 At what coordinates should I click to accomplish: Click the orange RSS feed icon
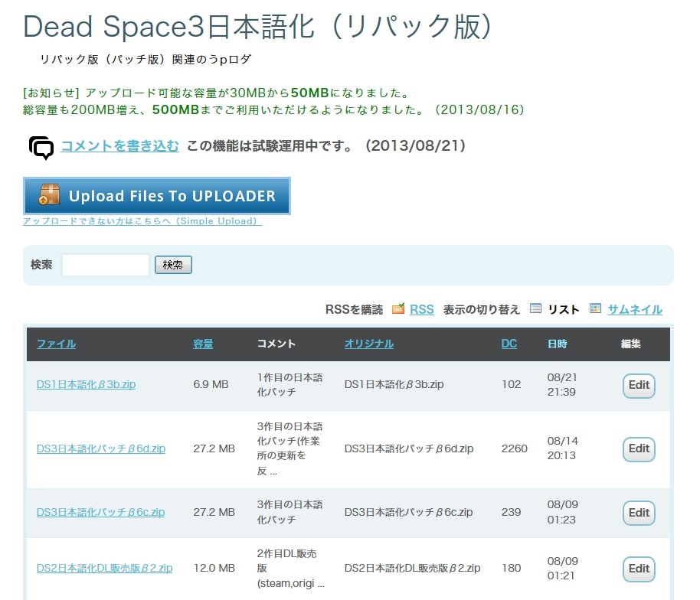(x=398, y=308)
